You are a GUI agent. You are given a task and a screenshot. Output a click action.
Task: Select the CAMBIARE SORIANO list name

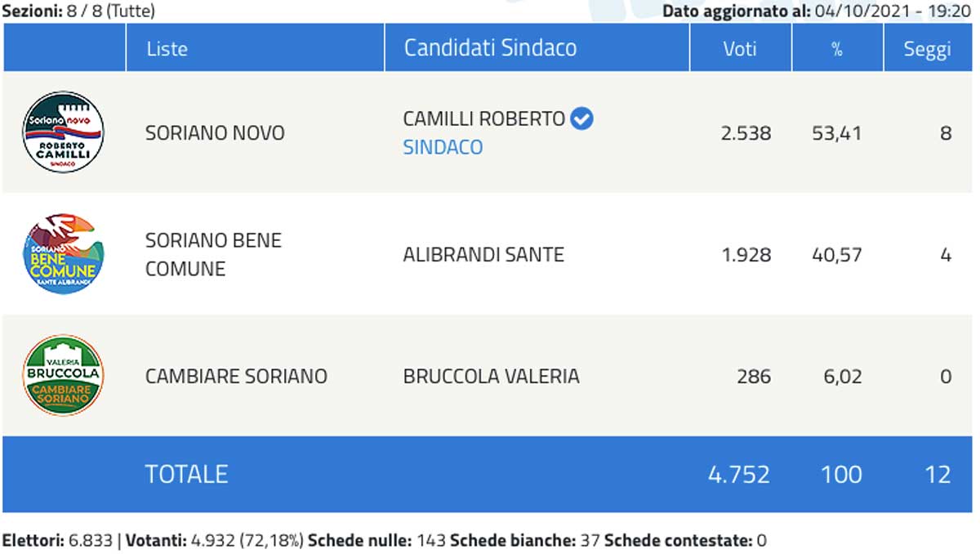(236, 376)
